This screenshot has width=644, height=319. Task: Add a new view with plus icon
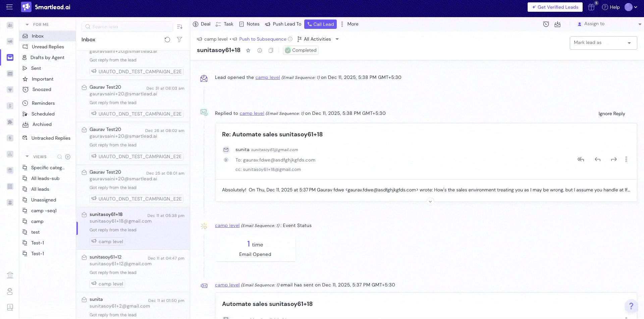click(68, 157)
